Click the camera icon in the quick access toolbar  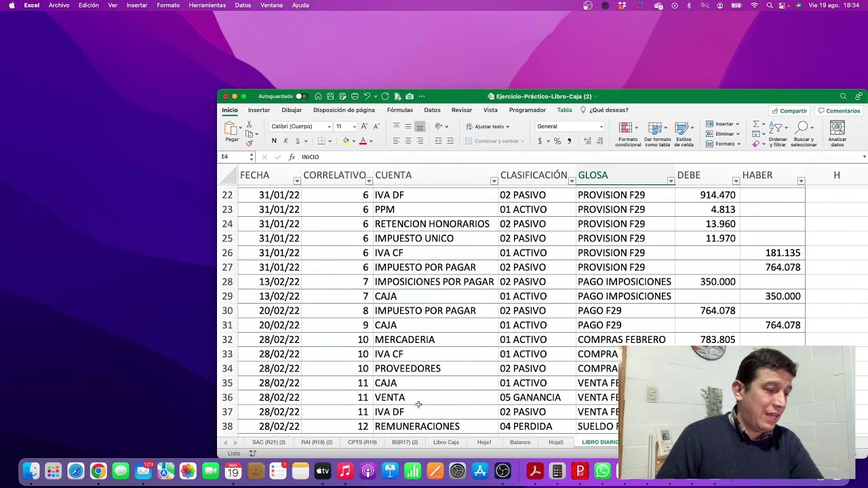(410, 96)
